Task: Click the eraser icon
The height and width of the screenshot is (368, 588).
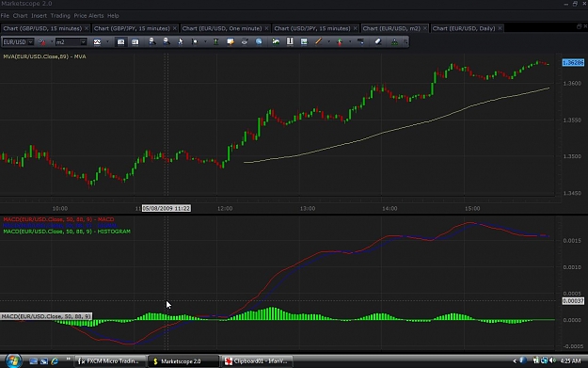Action: pos(378,41)
